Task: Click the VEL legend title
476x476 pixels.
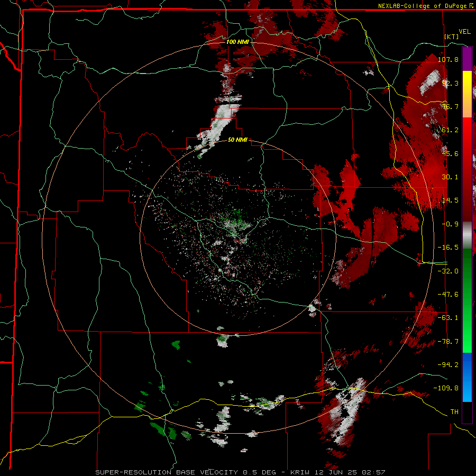Action: click(x=464, y=32)
